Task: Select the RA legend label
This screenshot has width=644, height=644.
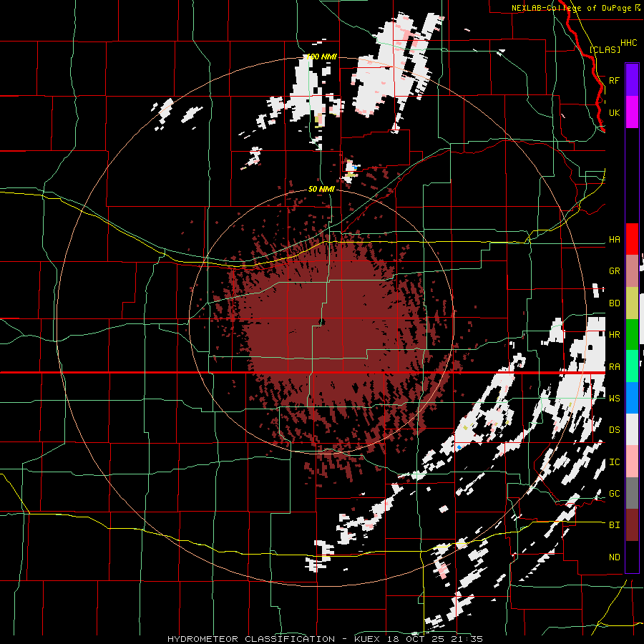Action: 614,367
